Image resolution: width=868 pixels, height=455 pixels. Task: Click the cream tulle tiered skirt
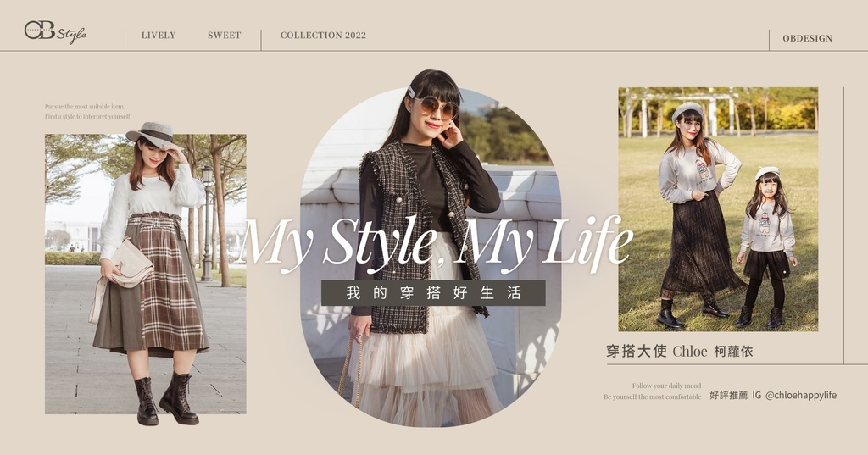click(424, 354)
